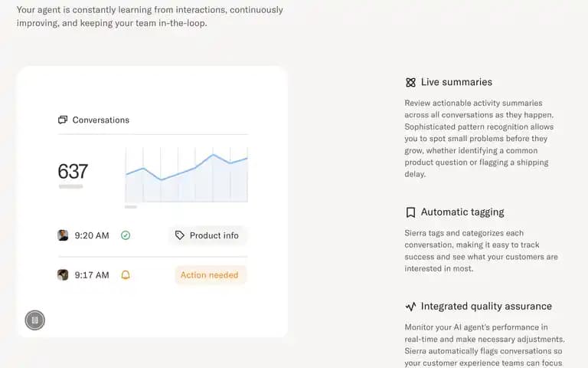Click the Conversations chat window icon

tap(63, 120)
